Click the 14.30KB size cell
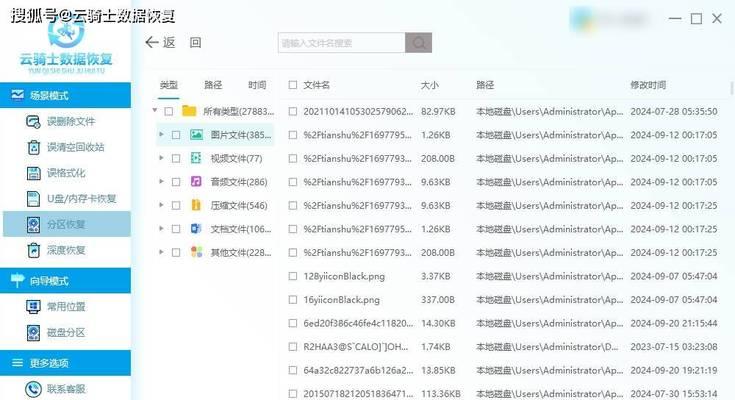The width and height of the screenshot is (735, 400). 438,323
